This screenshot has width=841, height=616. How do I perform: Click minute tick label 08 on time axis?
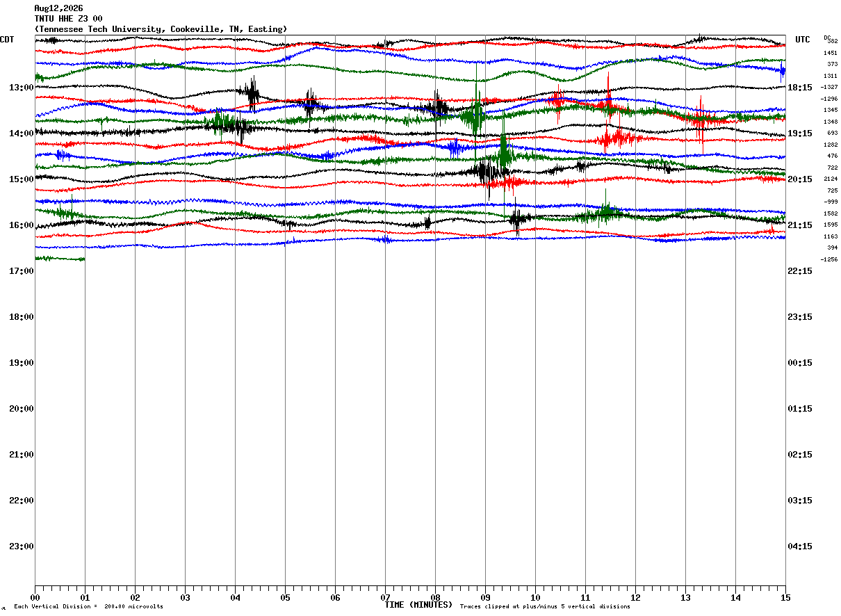tap(435, 597)
